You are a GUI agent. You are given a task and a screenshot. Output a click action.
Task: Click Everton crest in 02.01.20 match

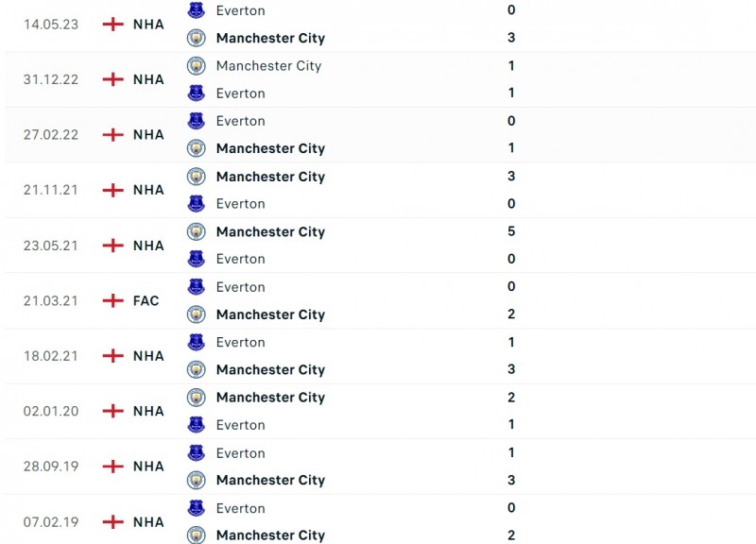[196, 425]
